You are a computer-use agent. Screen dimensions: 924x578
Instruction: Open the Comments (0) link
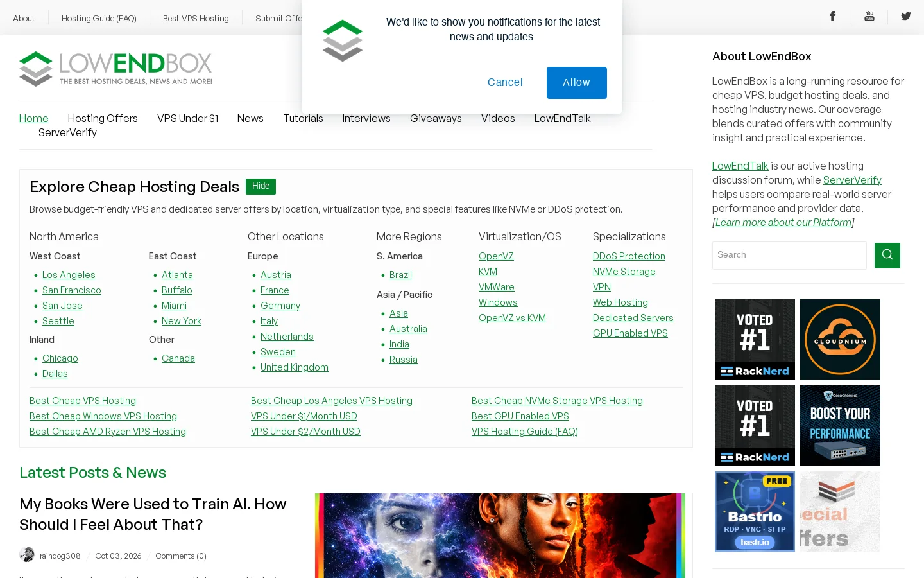point(181,556)
